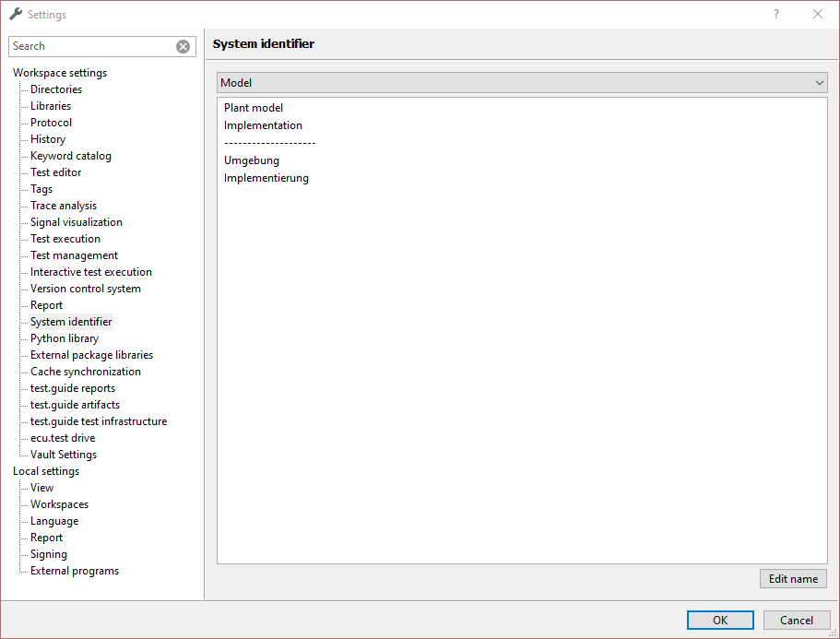This screenshot has width=840, height=639.
Task: Open View under Local settings
Action: [41, 488]
